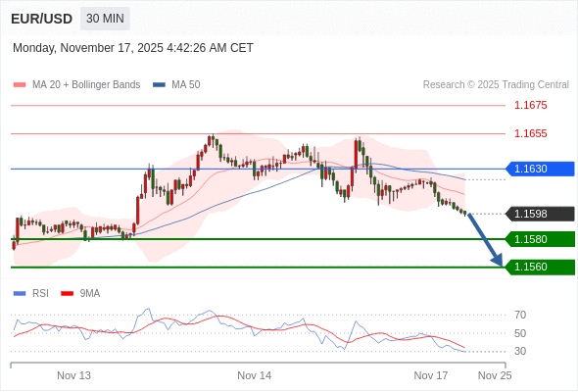This screenshot has width=578, height=392.
Task: Click the green 1.1580 support price tag
Action: click(x=540, y=239)
